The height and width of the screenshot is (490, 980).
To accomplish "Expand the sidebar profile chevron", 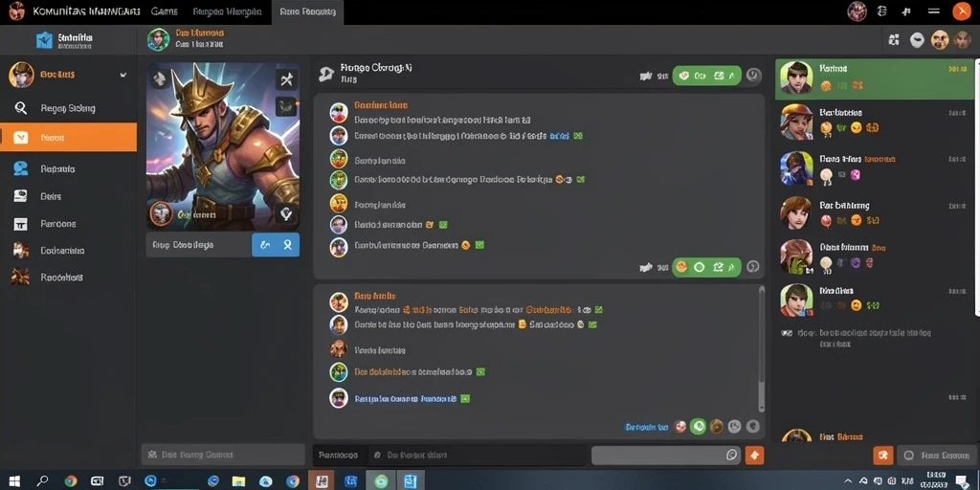I will pos(123,75).
